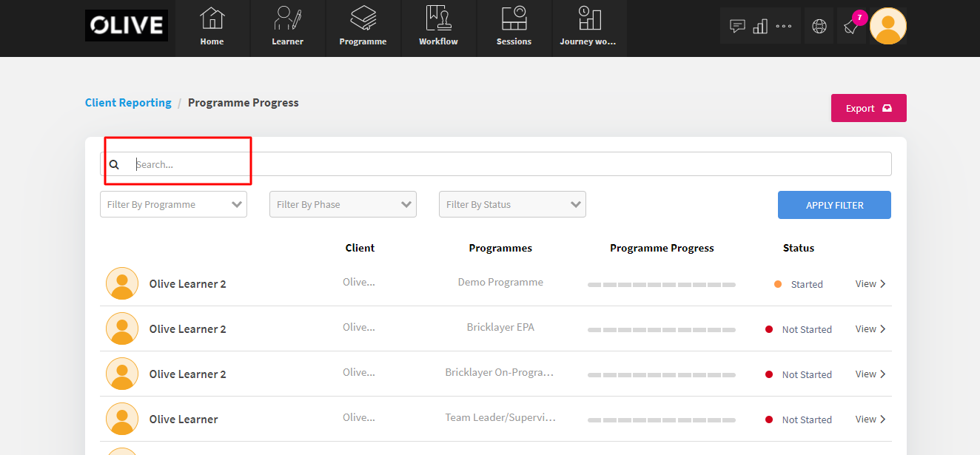Open the analytics bar chart icon
This screenshot has width=980, height=455.
760,26
